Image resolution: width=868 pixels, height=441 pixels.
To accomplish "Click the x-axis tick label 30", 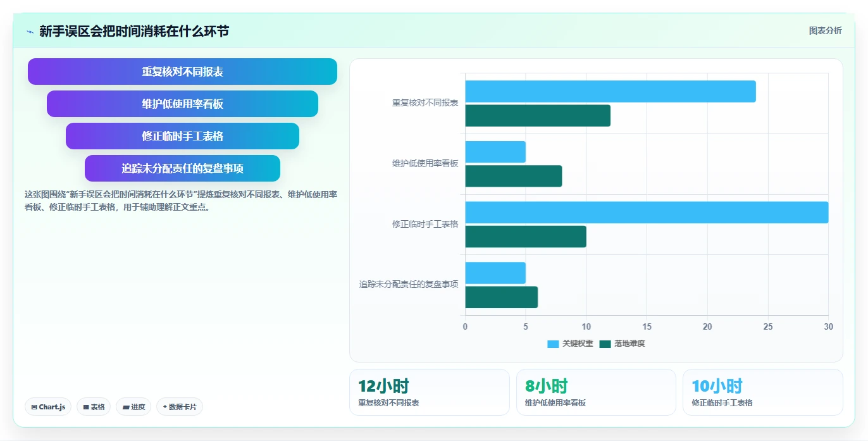I will 829,326.
